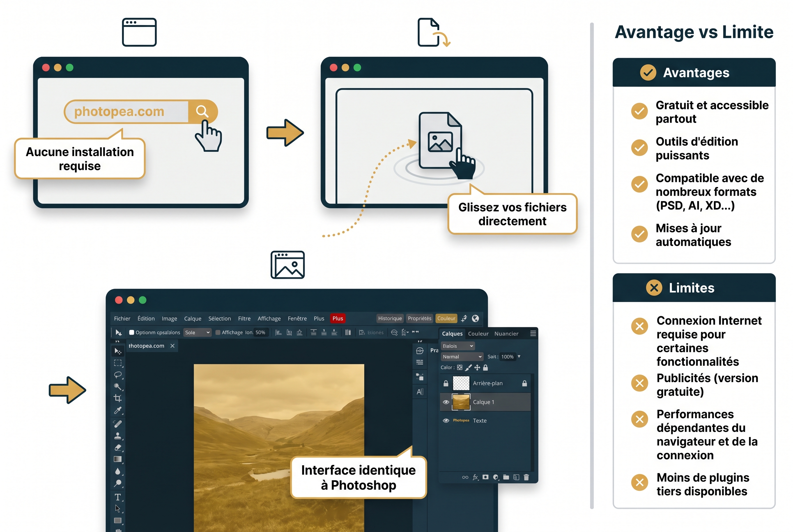Open the opacity arrow next to 100%
This screenshot has height=532, width=793.
[519, 357]
